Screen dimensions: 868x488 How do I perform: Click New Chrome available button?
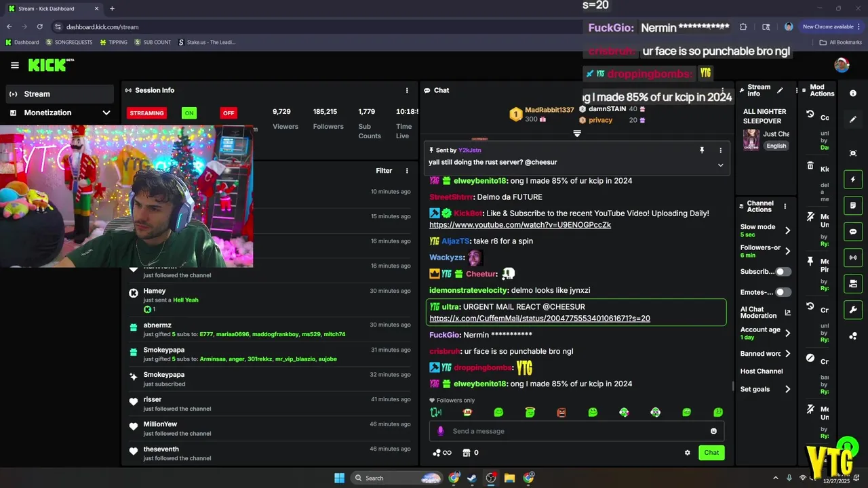[x=832, y=26]
